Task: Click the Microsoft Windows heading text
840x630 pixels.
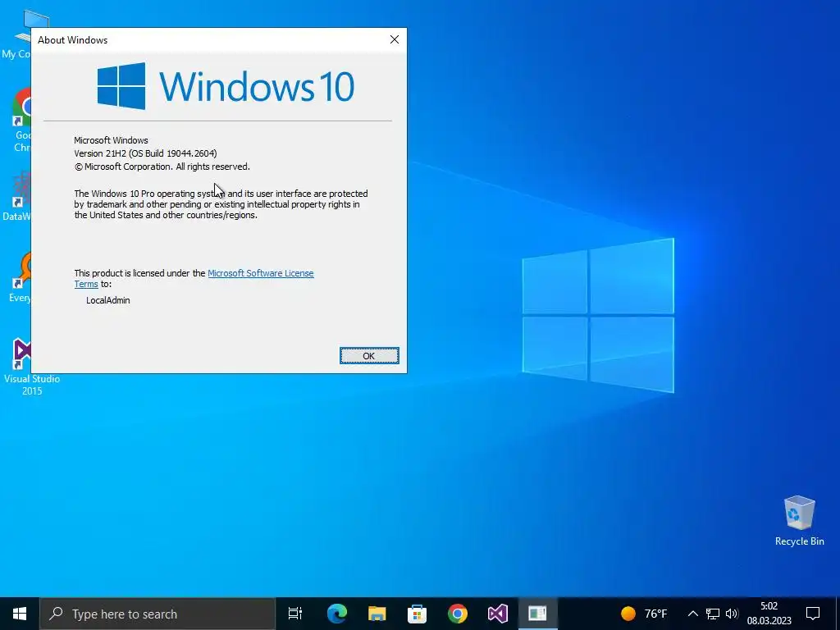Action: coord(111,140)
